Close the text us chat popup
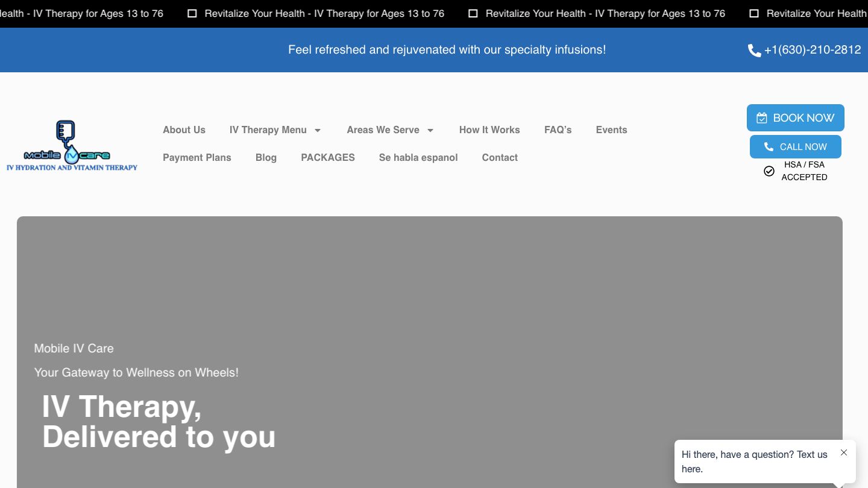This screenshot has height=488, width=868. (844, 452)
